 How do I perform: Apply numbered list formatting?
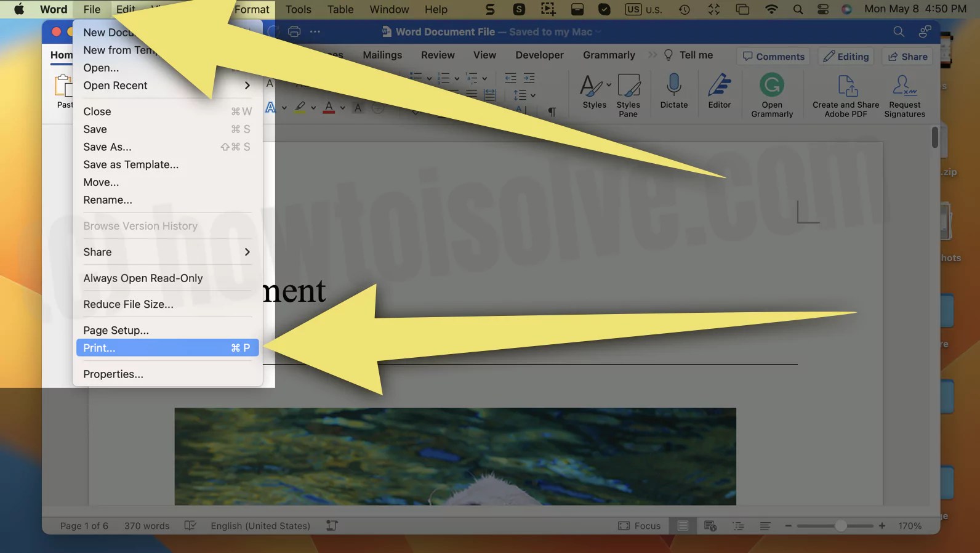click(x=443, y=78)
